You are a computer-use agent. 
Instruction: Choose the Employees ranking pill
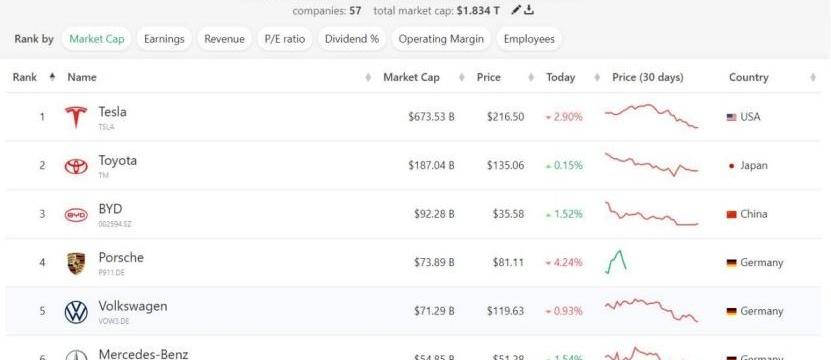[529, 39]
